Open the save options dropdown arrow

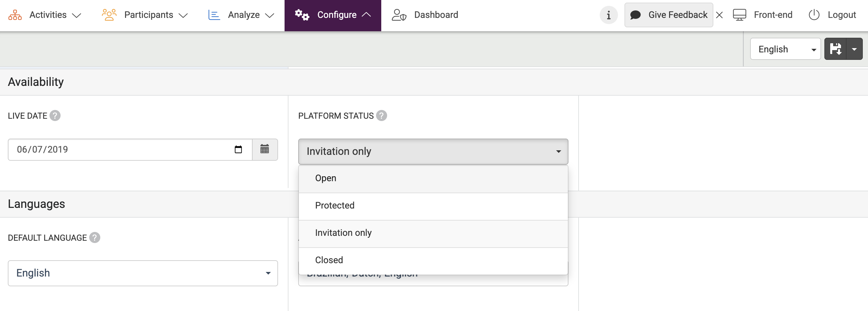point(854,49)
